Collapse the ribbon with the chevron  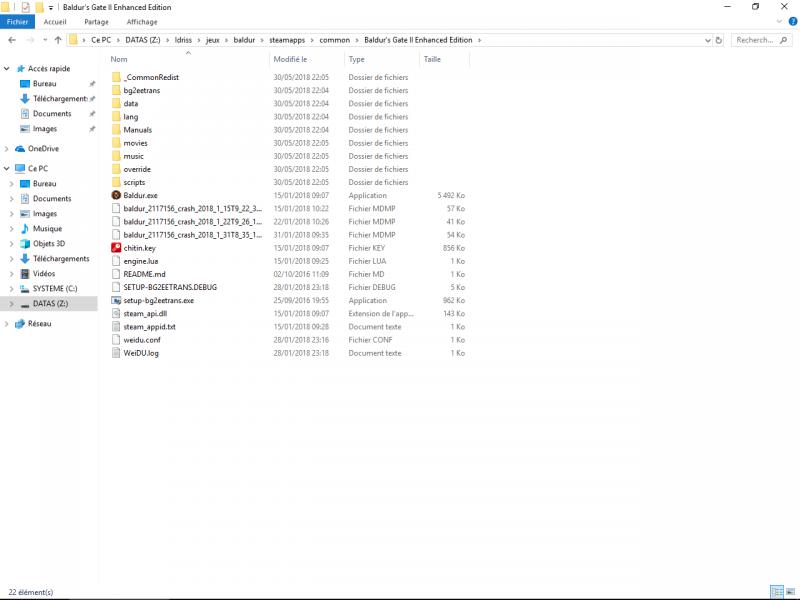pyautogui.click(x=779, y=21)
